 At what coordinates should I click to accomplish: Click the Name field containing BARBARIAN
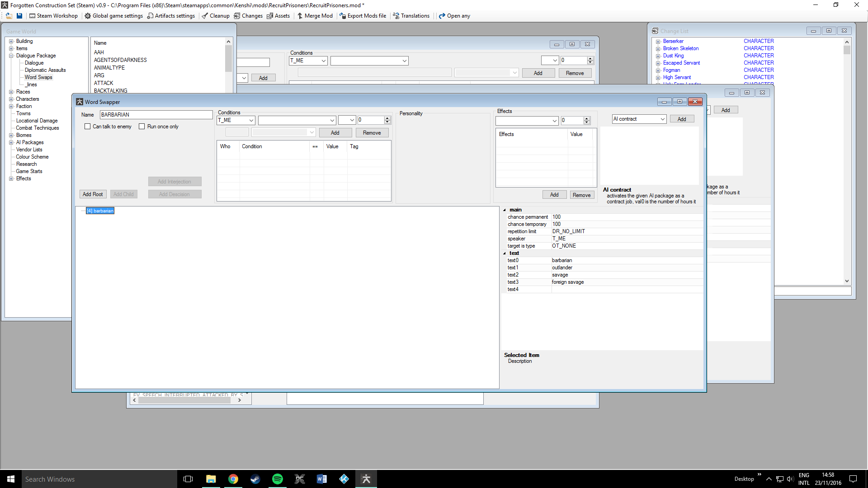coord(156,115)
